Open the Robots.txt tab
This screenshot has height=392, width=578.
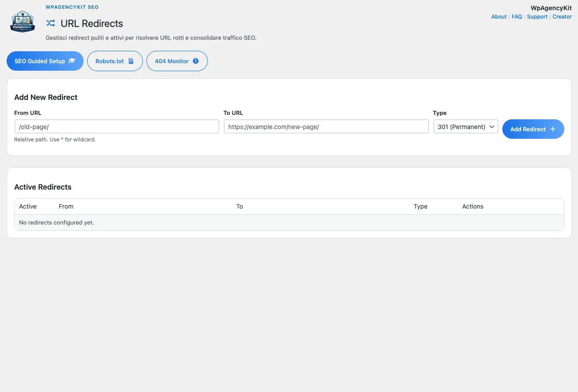pyautogui.click(x=115, y=61)
